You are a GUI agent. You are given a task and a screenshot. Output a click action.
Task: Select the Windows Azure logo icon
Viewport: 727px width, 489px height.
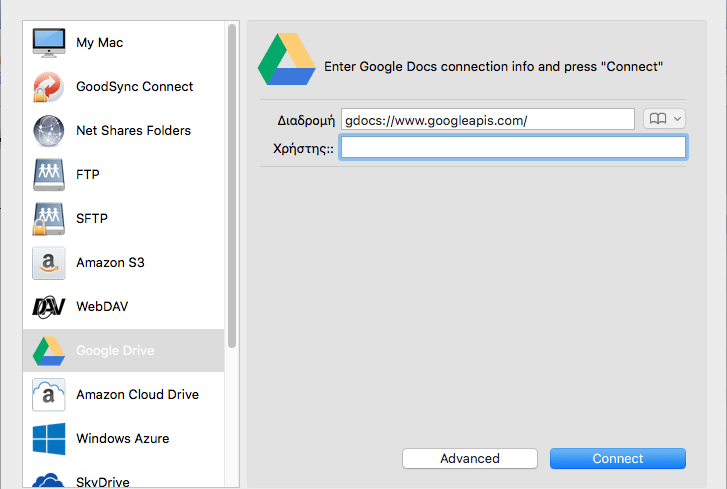pyautogui.click(x=49, y=439)
